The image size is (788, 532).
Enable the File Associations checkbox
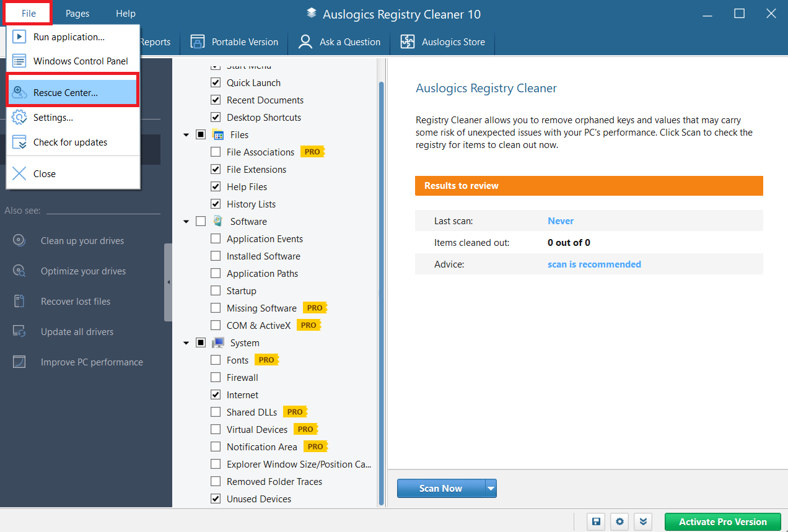pyautogui.click(x=216, y=152)
